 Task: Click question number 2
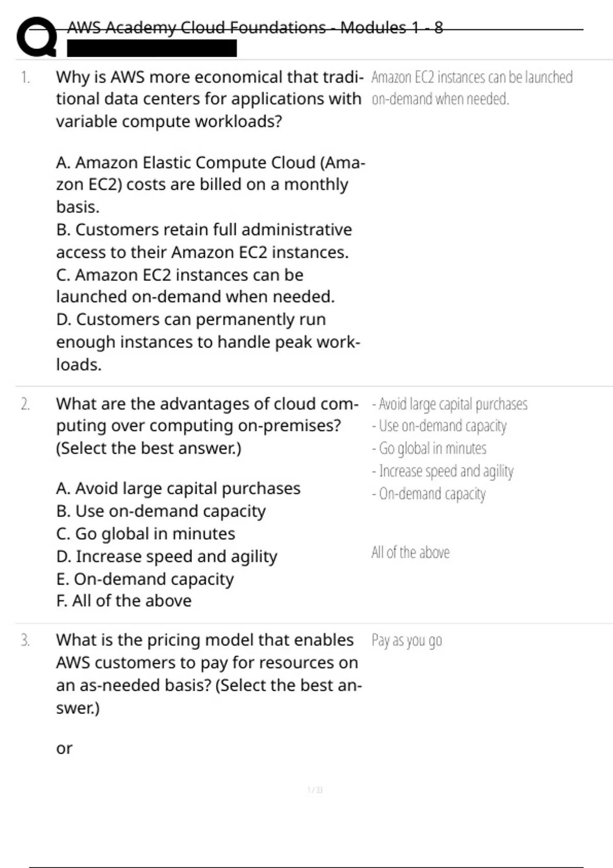tap(25, 404)
